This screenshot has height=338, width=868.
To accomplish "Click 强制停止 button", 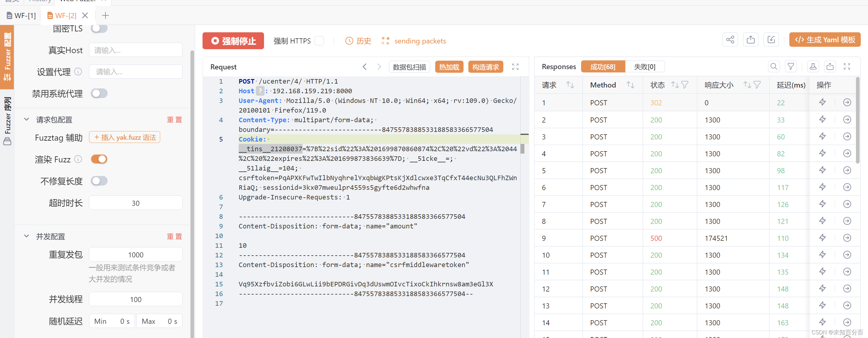I will coord(233,41).
